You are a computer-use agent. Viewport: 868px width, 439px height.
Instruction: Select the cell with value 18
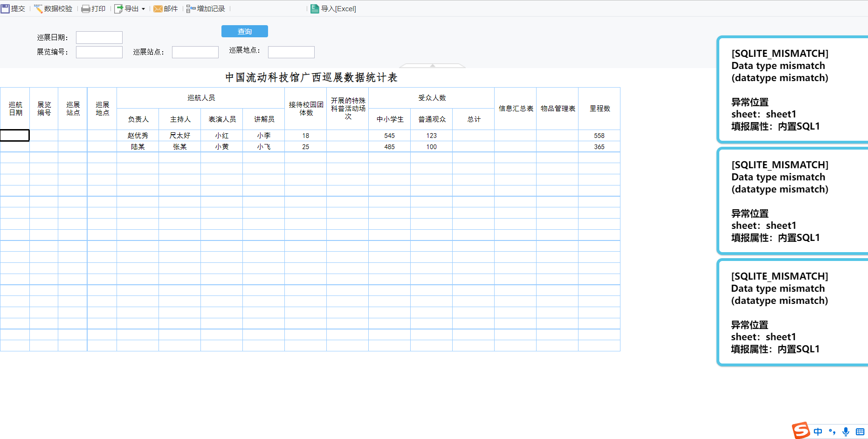(x=306, y=136)
